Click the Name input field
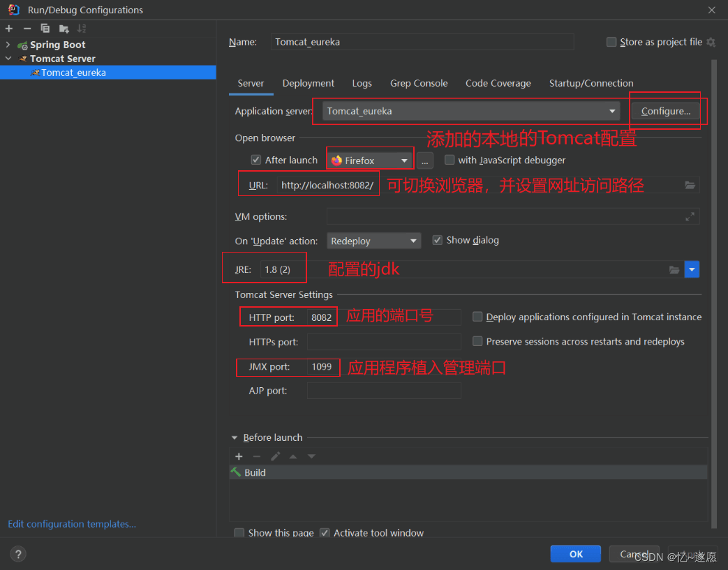728x570 pixels. click(422, 43)
